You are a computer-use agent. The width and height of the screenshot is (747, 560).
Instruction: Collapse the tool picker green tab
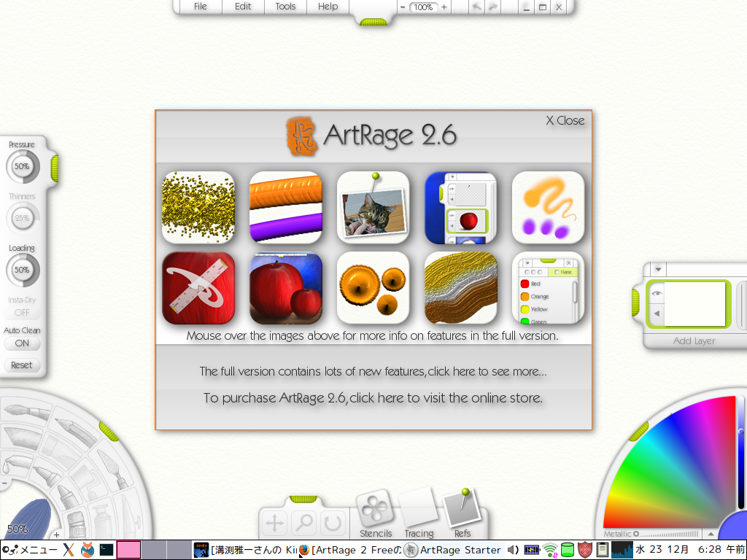[x=109, y=430]
